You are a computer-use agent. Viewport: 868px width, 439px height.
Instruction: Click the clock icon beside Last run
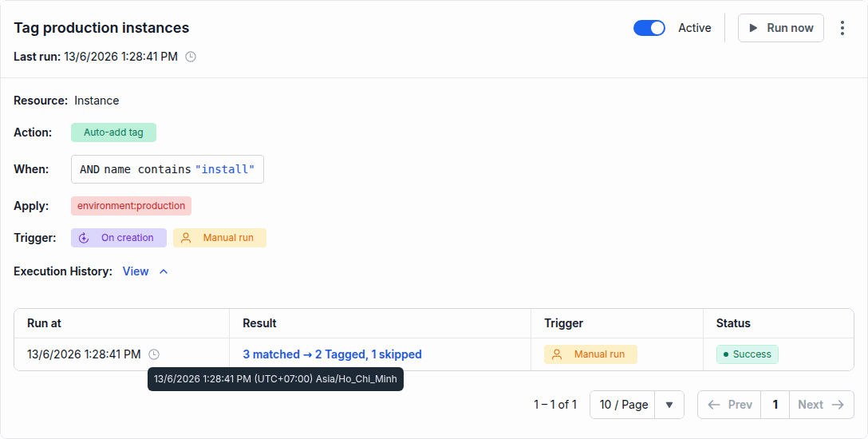[x=191, y=57]
